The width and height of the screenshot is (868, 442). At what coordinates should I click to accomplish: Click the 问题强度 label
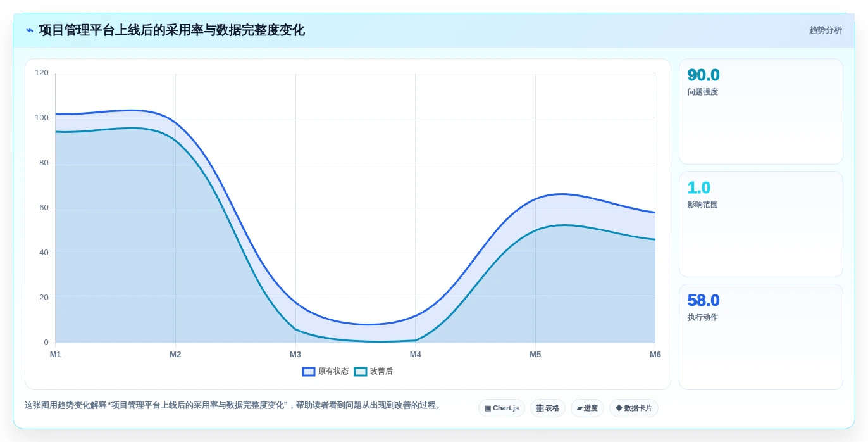tap(703, 92)
